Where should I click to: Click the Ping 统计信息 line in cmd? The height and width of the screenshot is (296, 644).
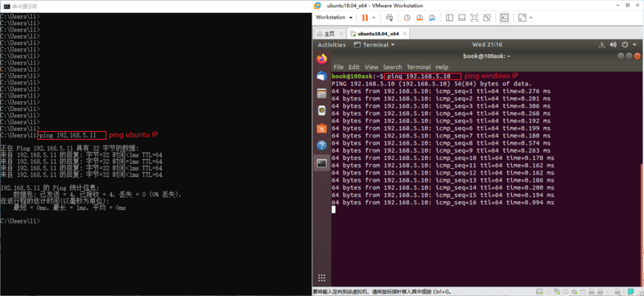(49, 187)
